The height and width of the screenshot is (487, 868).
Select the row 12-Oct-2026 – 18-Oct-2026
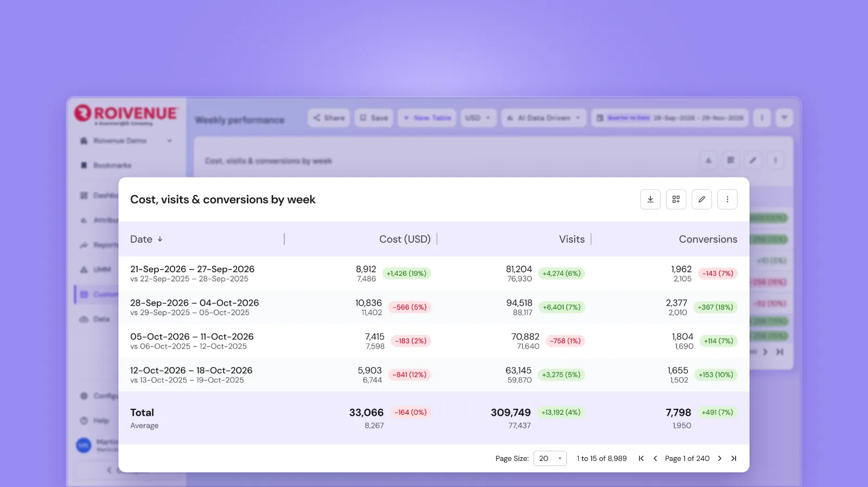(x=433, y=375)
